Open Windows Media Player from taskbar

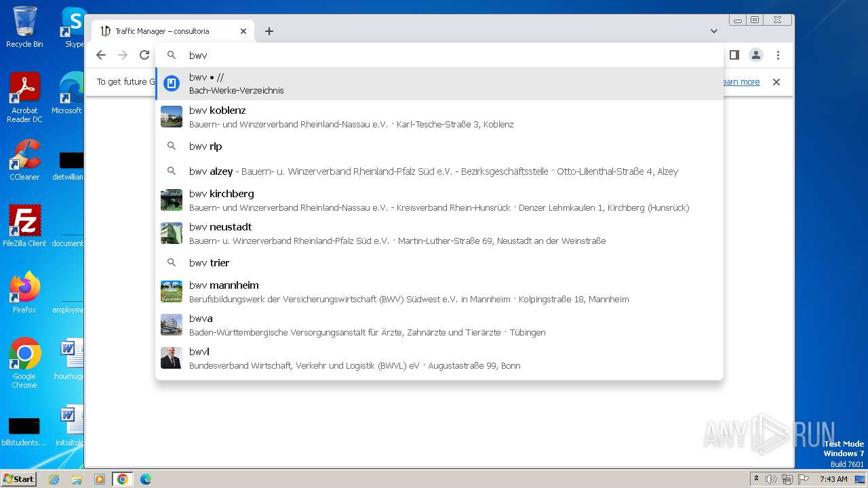click(x=100, y=479)
